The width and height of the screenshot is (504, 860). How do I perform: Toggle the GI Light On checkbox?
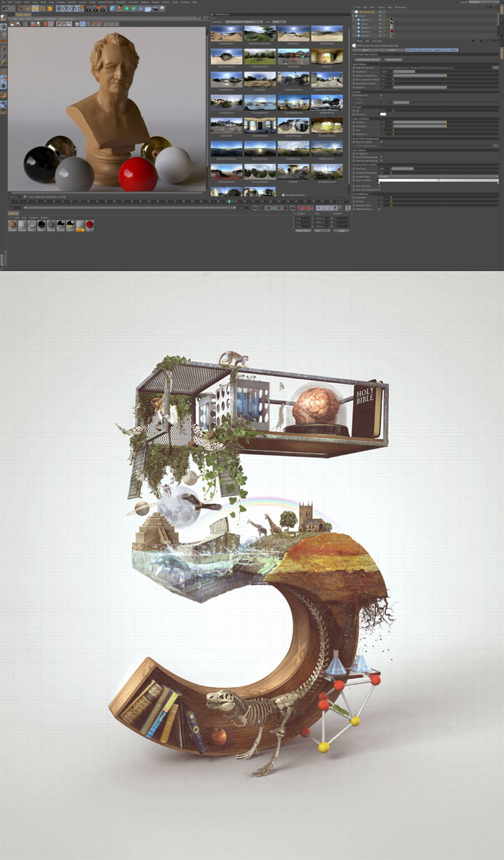point(381,154)
